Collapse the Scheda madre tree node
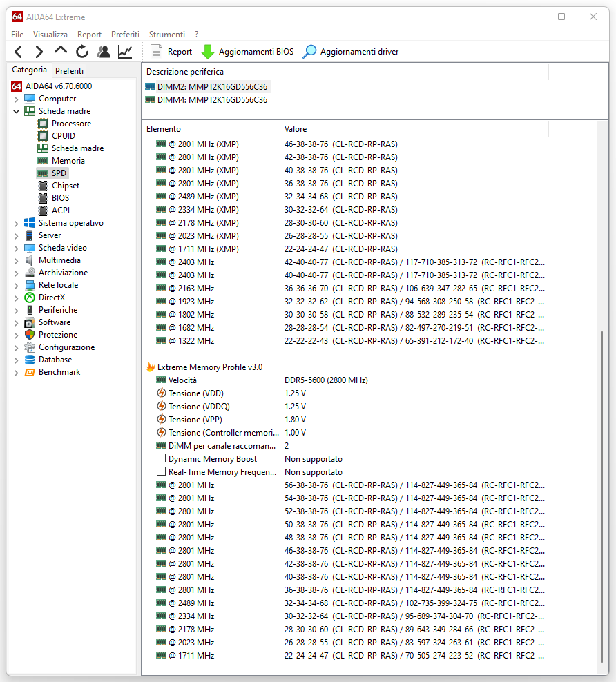 coord(16,111)
